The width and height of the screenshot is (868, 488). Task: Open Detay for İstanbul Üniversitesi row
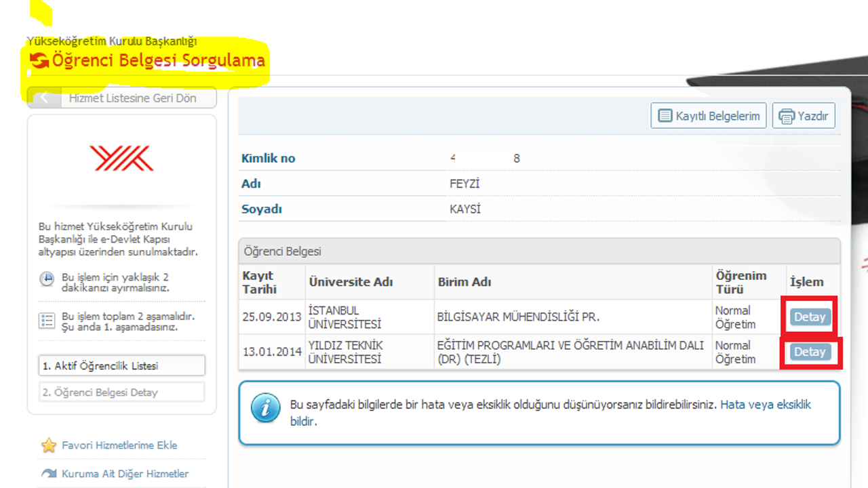point(810,317)
